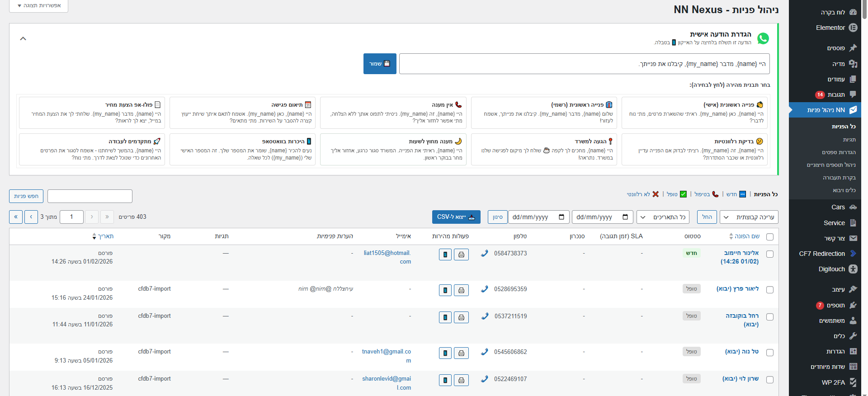Click the שמור save button
Image resolution: width=868 pixels, height=396 pixels.
point(380,64)
